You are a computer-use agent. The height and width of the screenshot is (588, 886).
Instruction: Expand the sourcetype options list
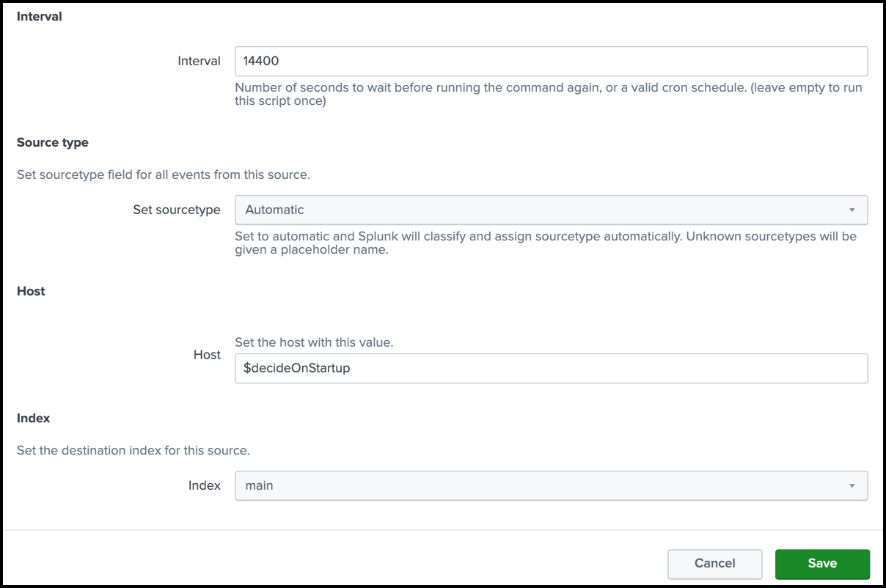click(550, 210)
